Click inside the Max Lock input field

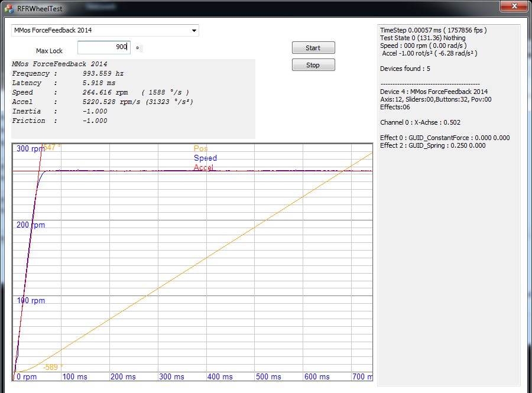click(103, 47)
